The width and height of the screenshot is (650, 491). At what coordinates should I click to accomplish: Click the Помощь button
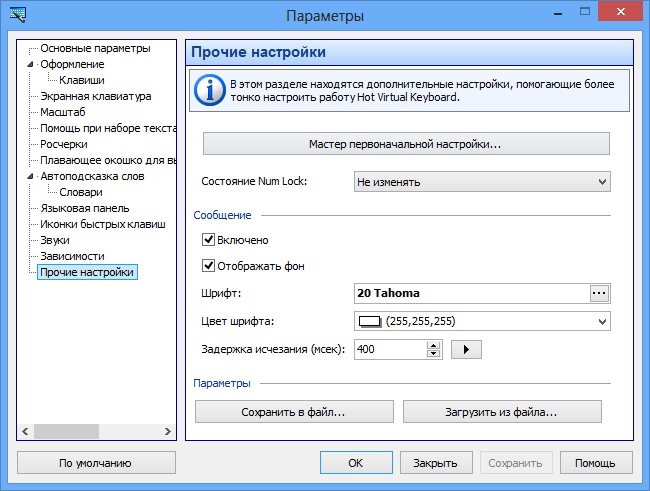point(596,463)
